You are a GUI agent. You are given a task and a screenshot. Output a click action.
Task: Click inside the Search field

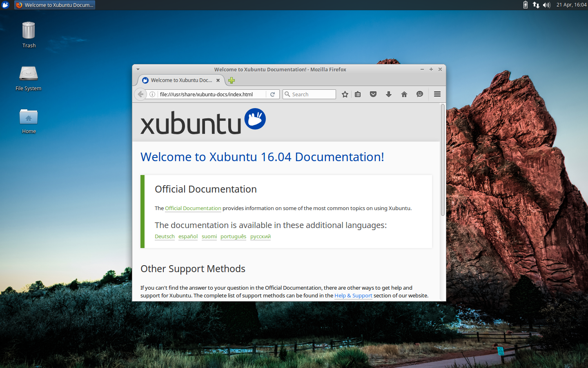point(309,94)
